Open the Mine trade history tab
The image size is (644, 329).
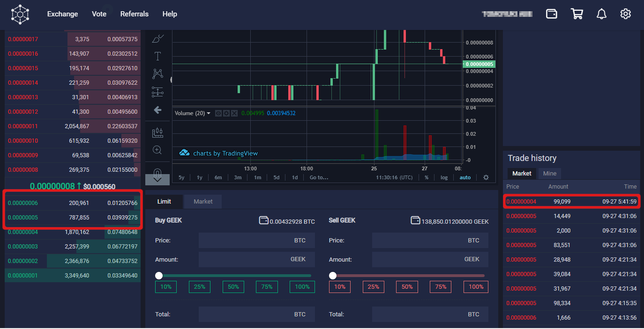click(x=549, y=173)
